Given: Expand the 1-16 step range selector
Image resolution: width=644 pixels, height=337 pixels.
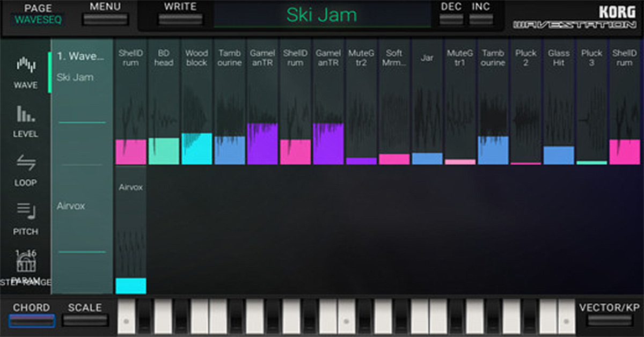Looking at the screenshot, I should 25,253.
